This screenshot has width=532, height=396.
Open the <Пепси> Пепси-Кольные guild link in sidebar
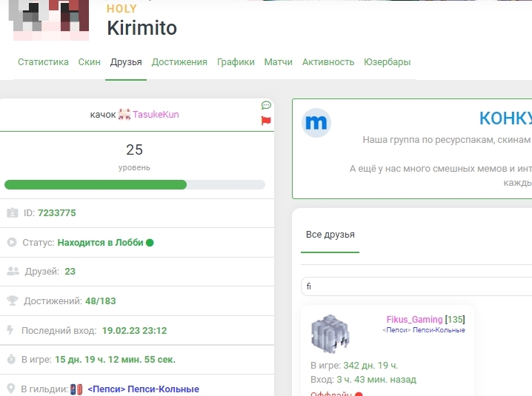(x=143, y=389)
